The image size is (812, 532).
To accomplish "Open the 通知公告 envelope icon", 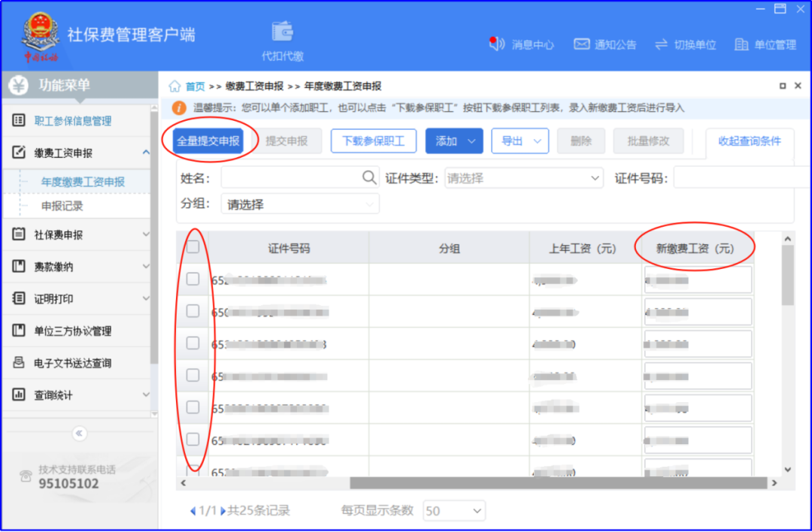I will point(581,44).
